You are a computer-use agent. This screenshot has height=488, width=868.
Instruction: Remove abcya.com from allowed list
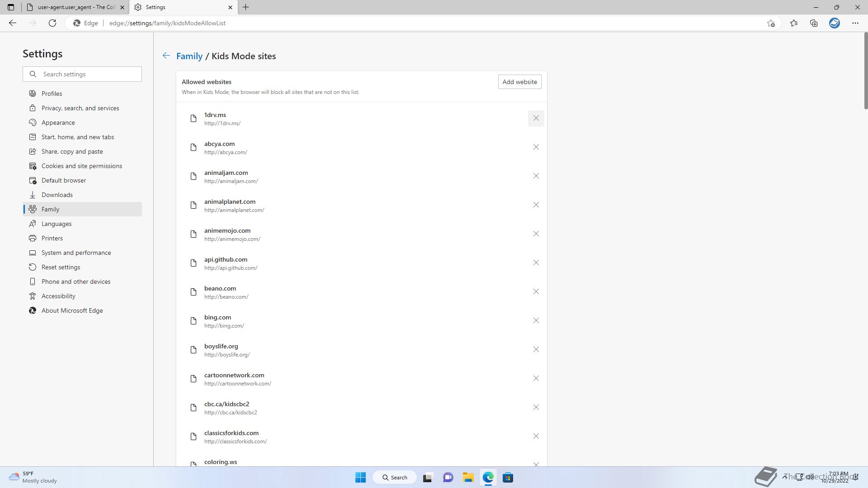536,147
